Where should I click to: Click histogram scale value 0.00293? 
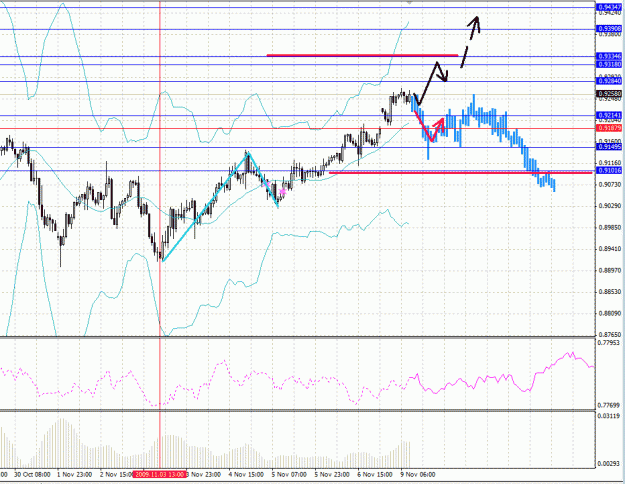(x=609, y=464)
